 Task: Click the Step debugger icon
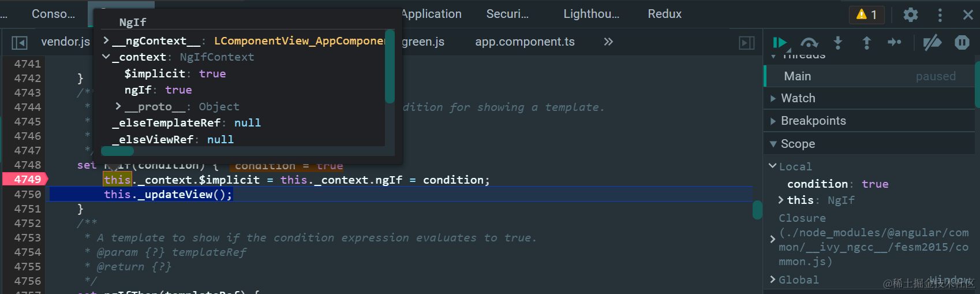coord(895,42)
